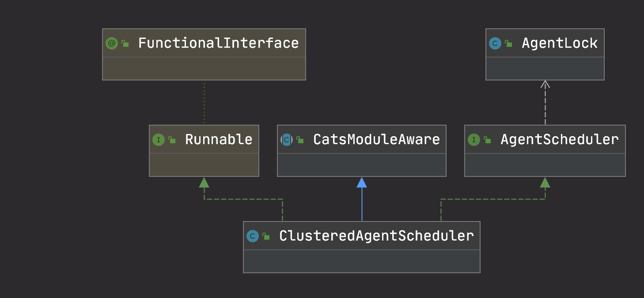Click the interface icon next to Runnable
Image resolution: width=644 pixels, height=298 pixels.
[159, 140]
